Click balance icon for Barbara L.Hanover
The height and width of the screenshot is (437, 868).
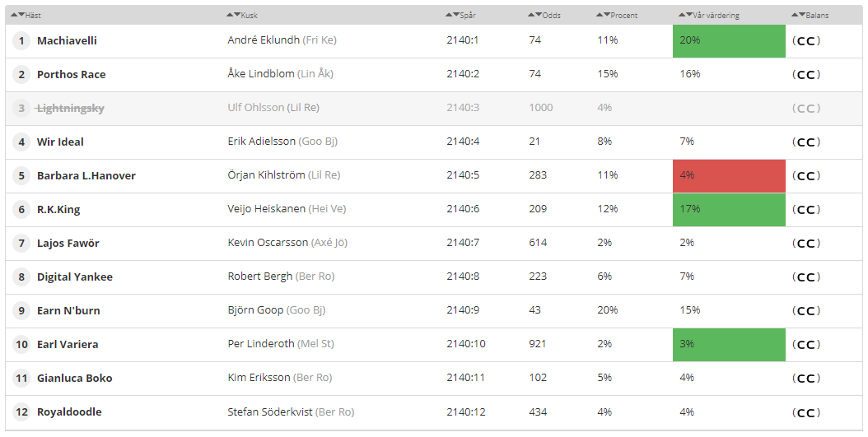tap(806, 176)
